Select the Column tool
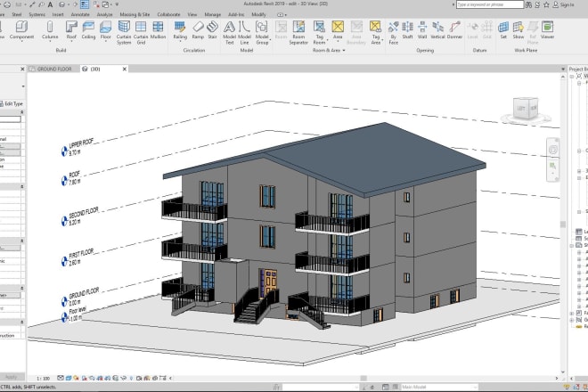This screenshot has width=588, height=392. 50,29
